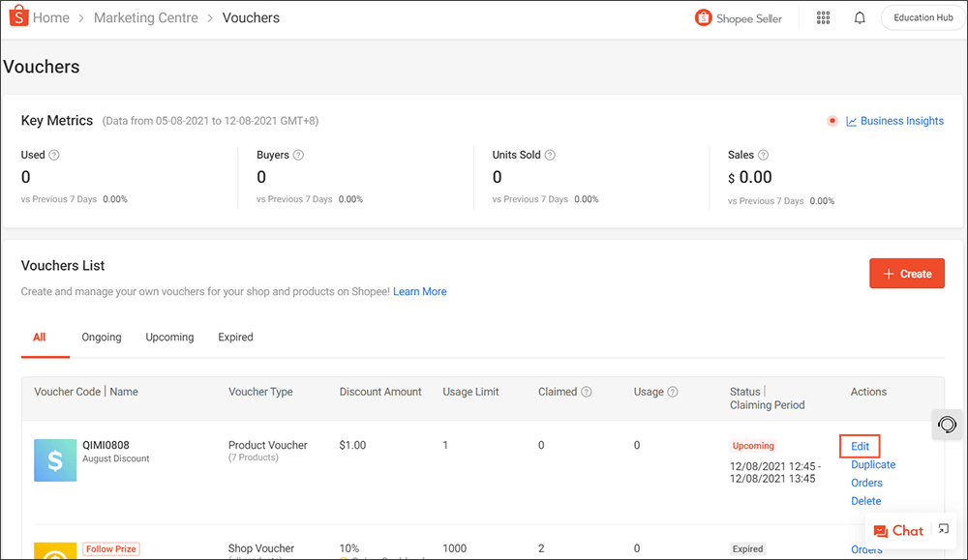Create a new voucher
The width and height of the screenshot is (968, 560).
(x=906, y=273)
